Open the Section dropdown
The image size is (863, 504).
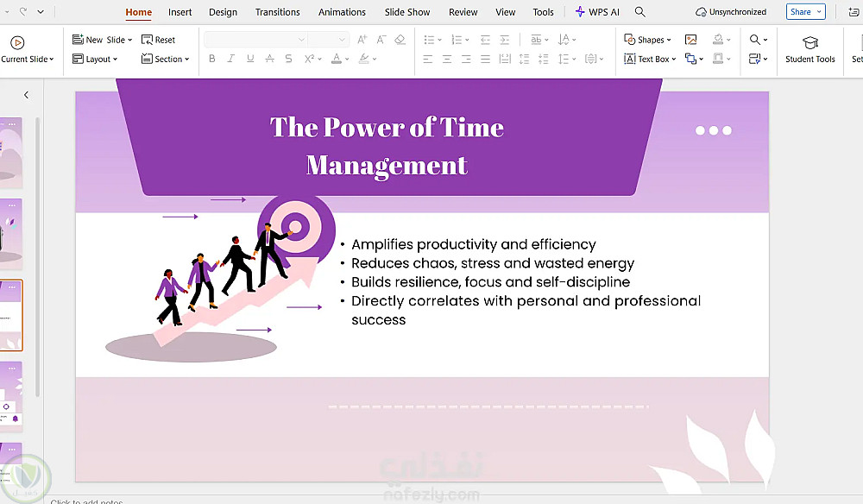165,59
